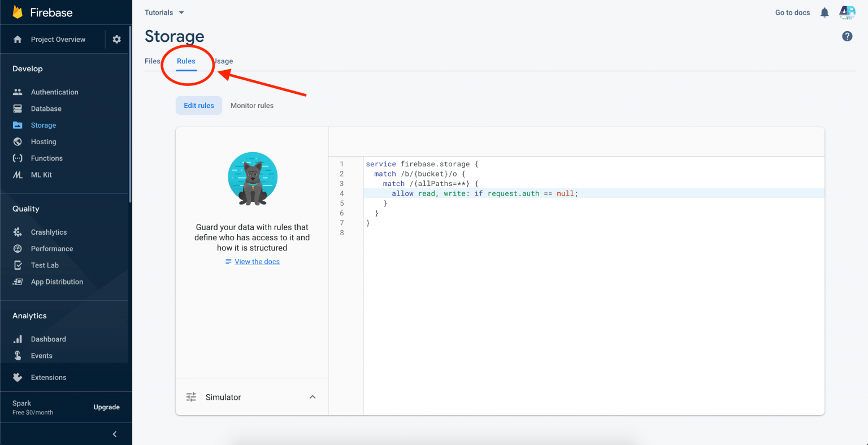Image resolution: width=868 pixels, height=445 pixels.
Task: Select Crashlytics under Quality
Action: (49, 232)
